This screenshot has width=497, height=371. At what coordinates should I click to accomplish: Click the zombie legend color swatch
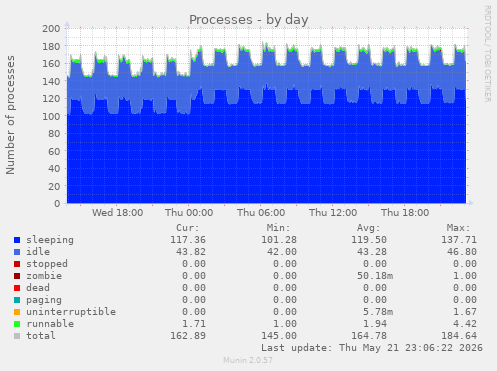pyautogui.click(x=17, y=276)
